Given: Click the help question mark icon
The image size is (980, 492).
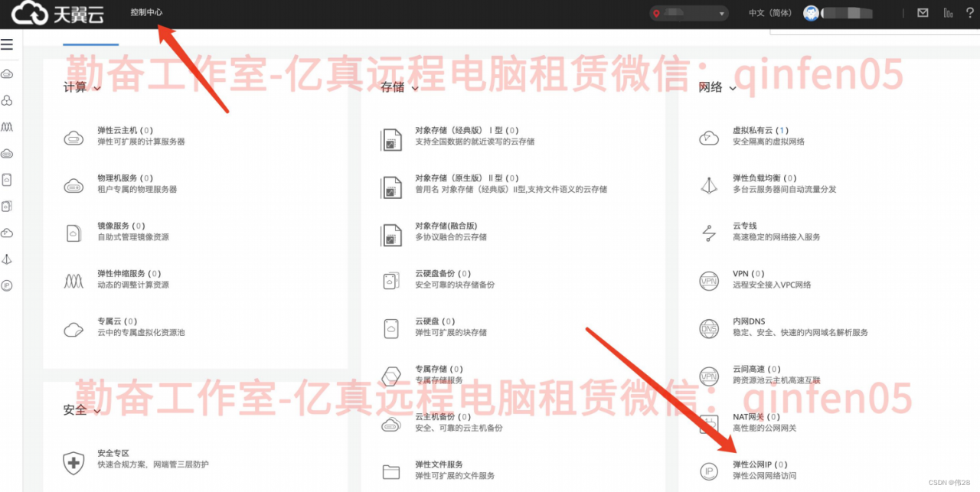Looking at the screenshot, I should coord(970,12).
